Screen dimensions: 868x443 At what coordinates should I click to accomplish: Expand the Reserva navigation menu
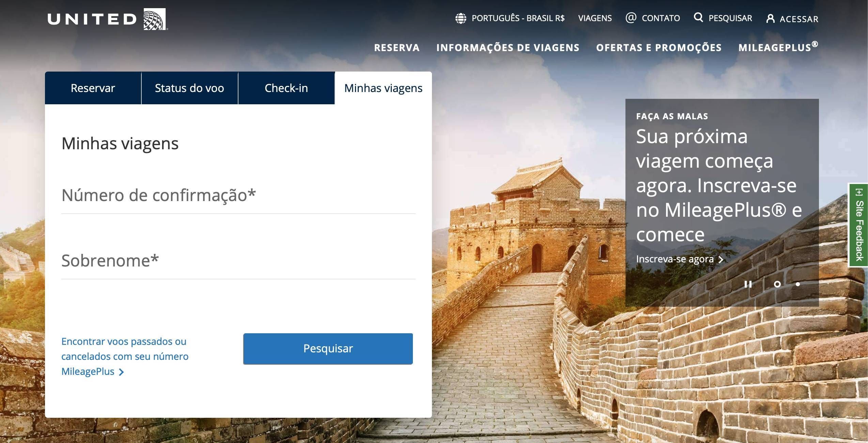coord(397,48)
